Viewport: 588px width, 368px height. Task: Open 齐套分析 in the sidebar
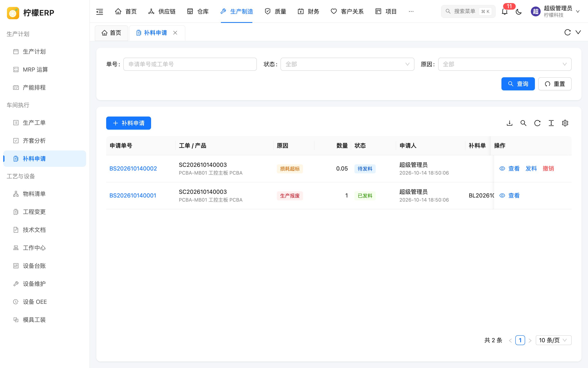[45, 141]
